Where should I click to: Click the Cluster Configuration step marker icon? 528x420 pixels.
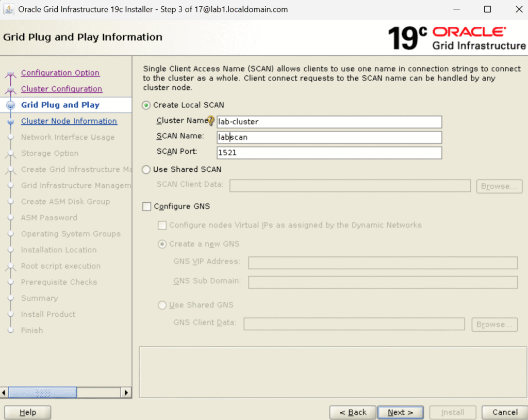(x=10, y=89)
